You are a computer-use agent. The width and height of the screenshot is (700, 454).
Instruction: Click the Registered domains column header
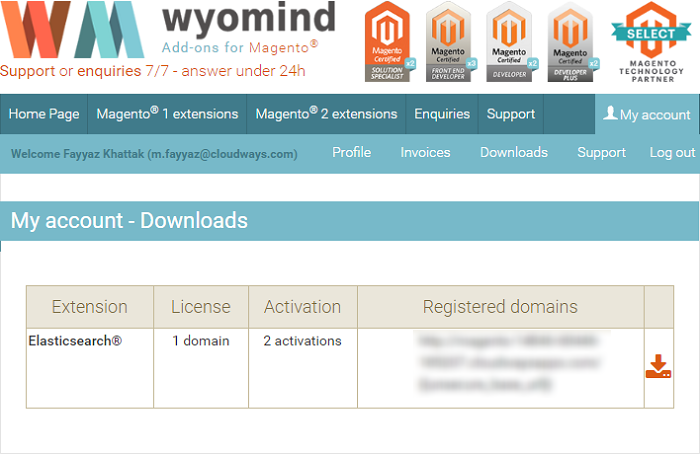[x=500, y=307]
